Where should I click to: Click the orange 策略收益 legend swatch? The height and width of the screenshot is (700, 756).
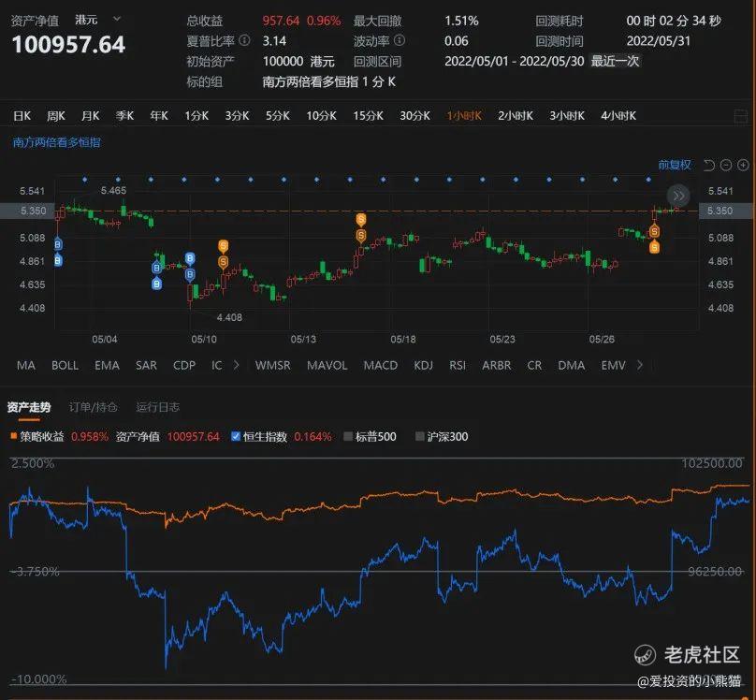(x=14, y=436)
